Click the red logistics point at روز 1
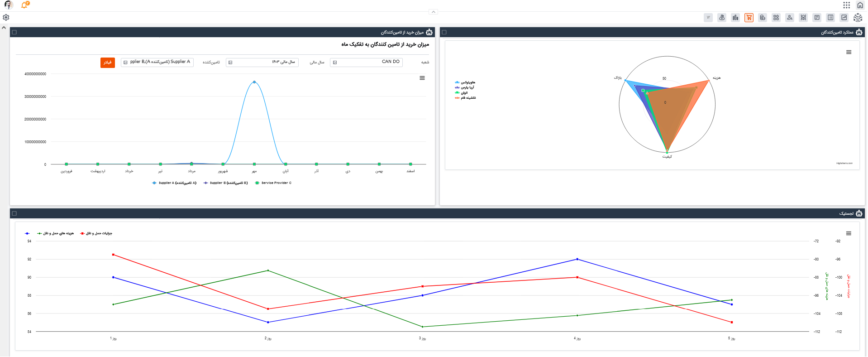Viewport: 868px width, 357px height. pos(113,255)
